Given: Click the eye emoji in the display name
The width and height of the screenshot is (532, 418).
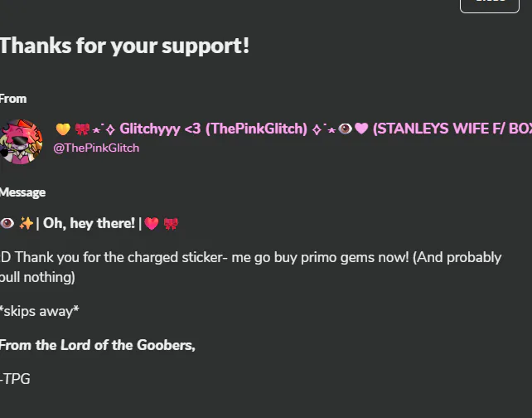Looking at the screenshot, I should tap(345, 129).
